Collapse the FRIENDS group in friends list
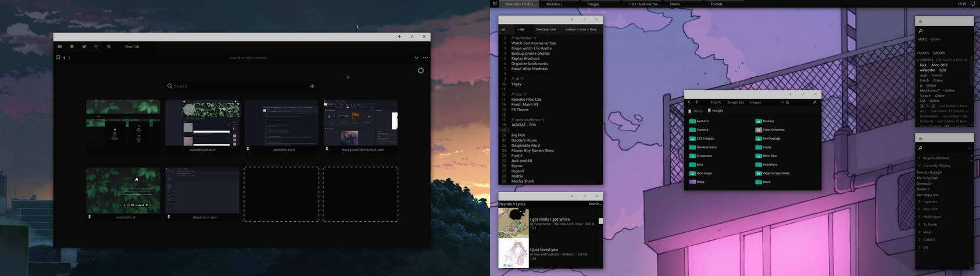The height and width of the screenshot is (276, 980). (918, 59)
